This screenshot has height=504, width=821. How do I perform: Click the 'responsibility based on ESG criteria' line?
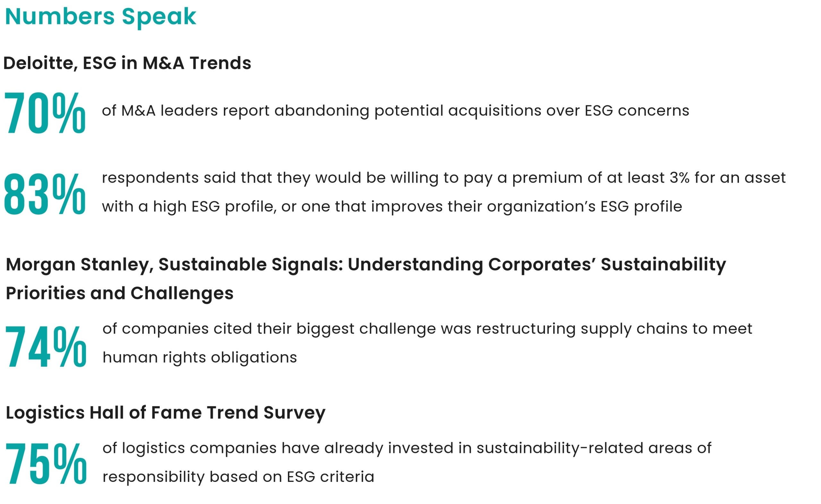point(238,477)
